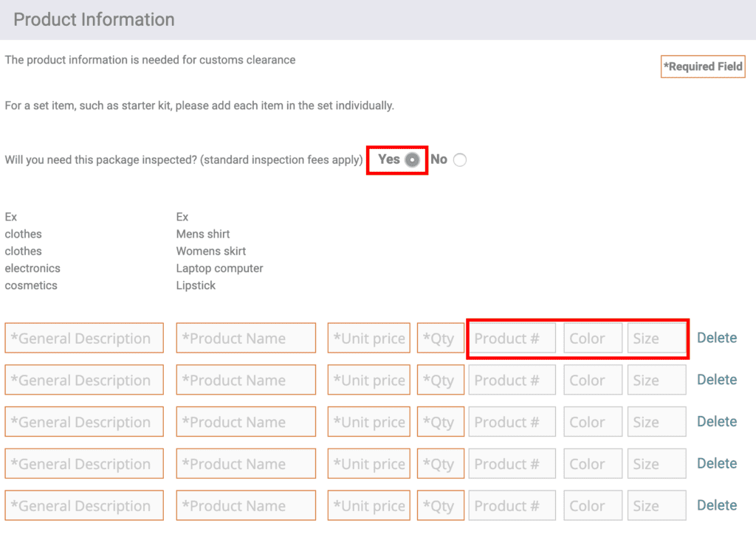
Task: Click Product Name field in first row
Action: click(x=246, y=338)
